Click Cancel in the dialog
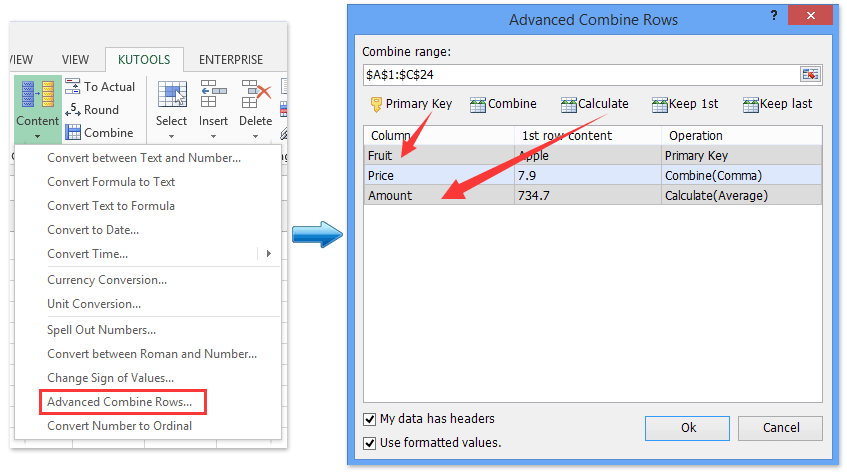Image resolution: width=847 pixels, height=472 pixels. tap(781, 427)
